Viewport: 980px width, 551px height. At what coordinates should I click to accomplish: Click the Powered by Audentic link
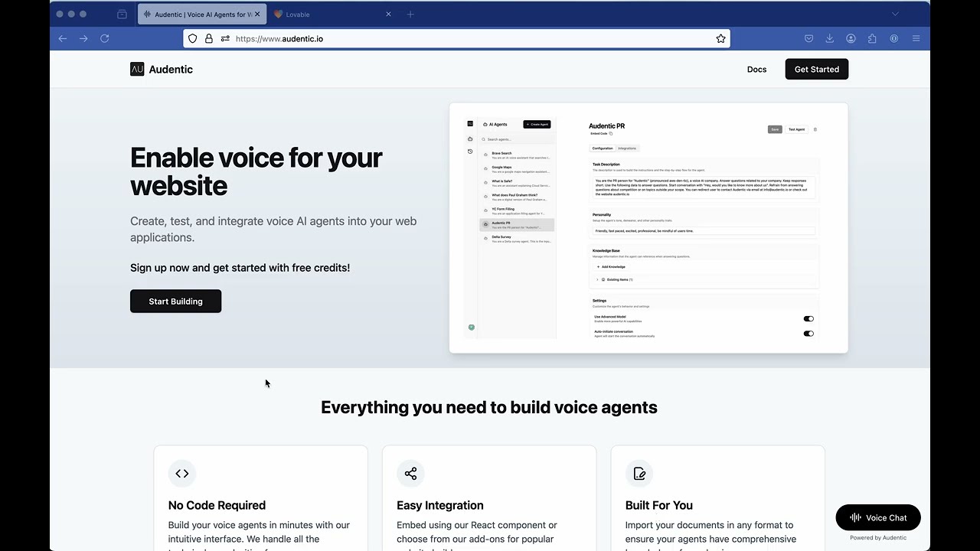[878, 538]
